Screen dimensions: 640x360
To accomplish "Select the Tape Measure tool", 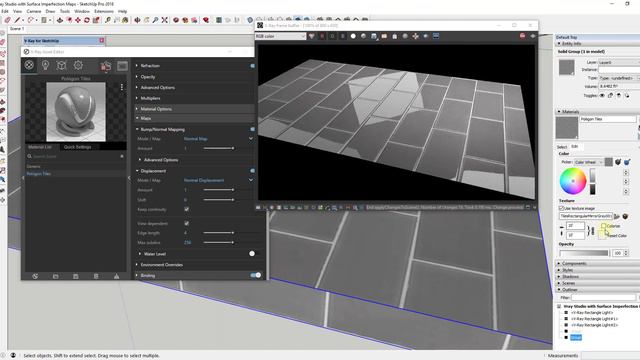I will tap(108, 20).
